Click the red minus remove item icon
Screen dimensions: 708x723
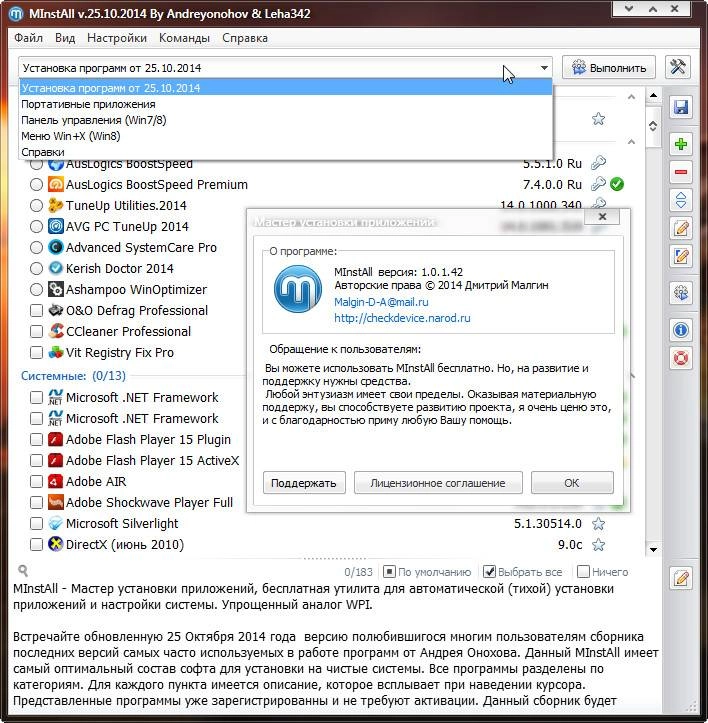681,172
